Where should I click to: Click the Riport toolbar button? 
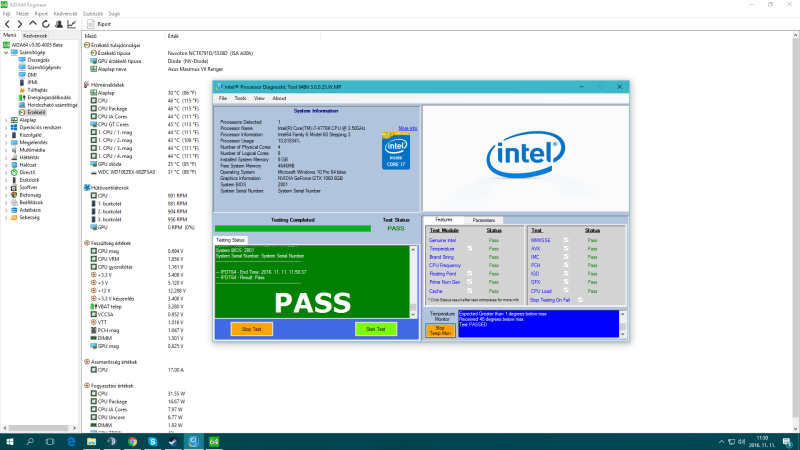pos(99,24)
